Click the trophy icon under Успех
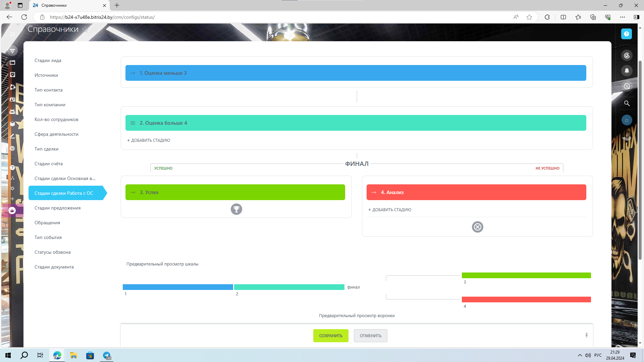This screenshot has height=362, width=644. (236, 209)
